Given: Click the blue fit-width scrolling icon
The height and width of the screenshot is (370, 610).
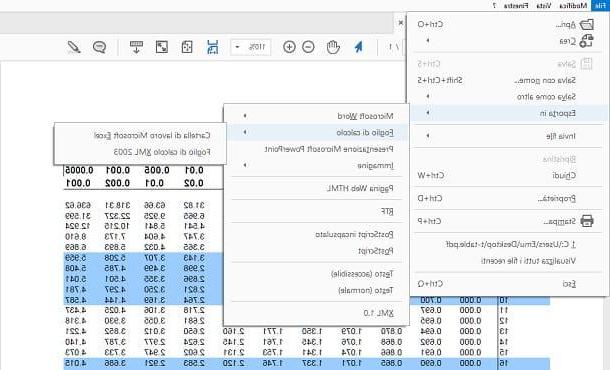Looking at the screenshot, I should click(x=212, y=47).
